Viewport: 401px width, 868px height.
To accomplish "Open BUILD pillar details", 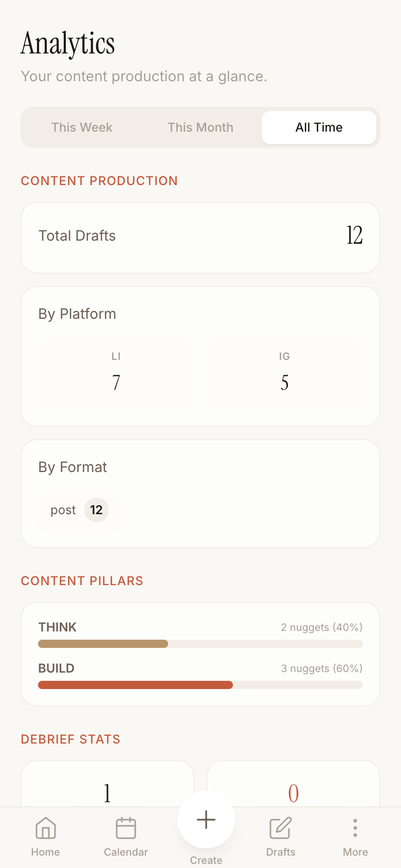I will coord(57,668).
